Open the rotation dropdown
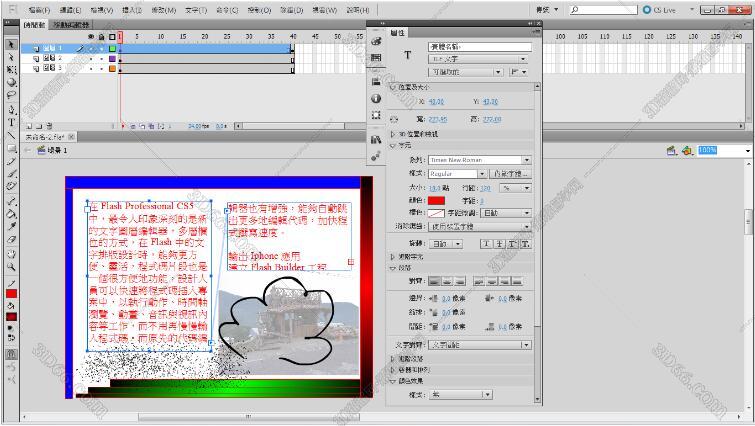The width and height of the screenshot is (755, 426). [446, 244]
